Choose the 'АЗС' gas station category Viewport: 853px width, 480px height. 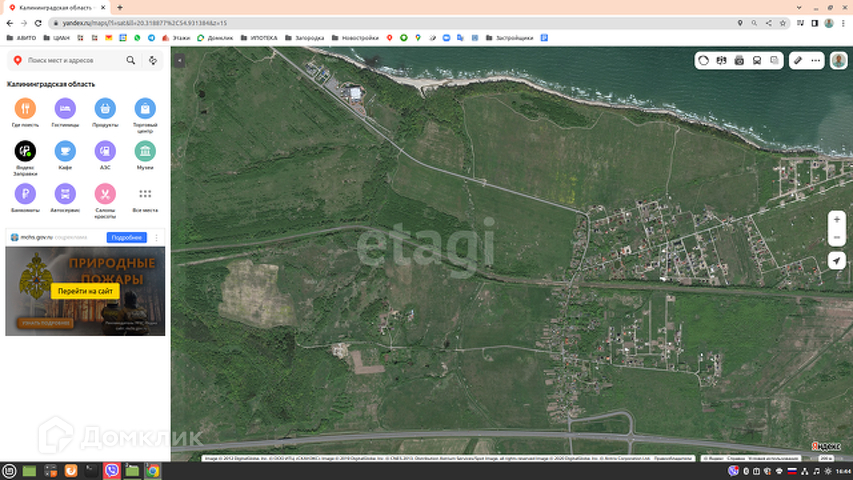pos(105,151)
